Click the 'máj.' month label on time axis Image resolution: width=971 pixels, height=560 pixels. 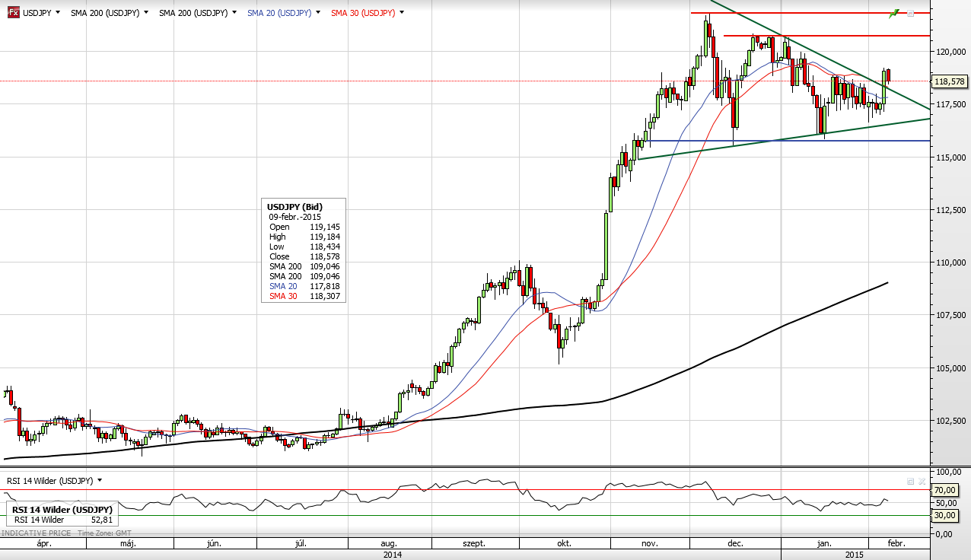128,544
